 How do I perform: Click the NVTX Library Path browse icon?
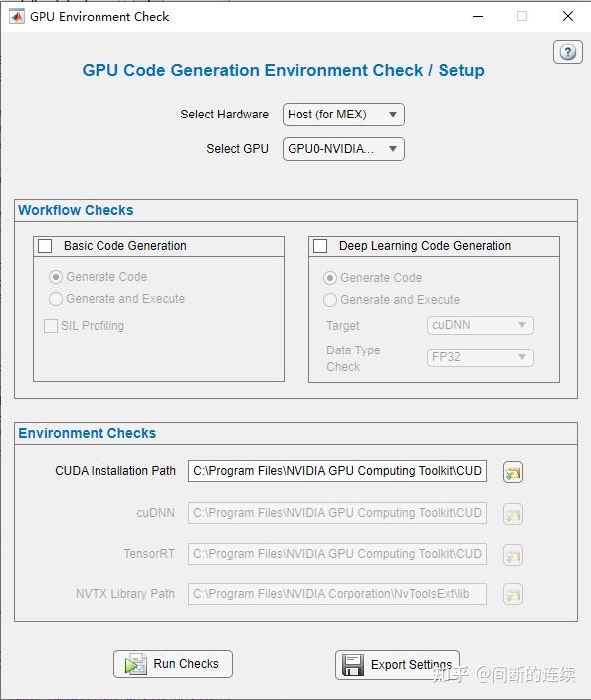click(513, 594)
